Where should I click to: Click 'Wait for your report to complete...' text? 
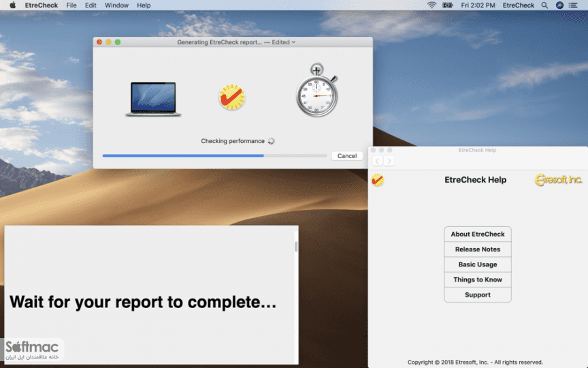(x=143, y=303)
